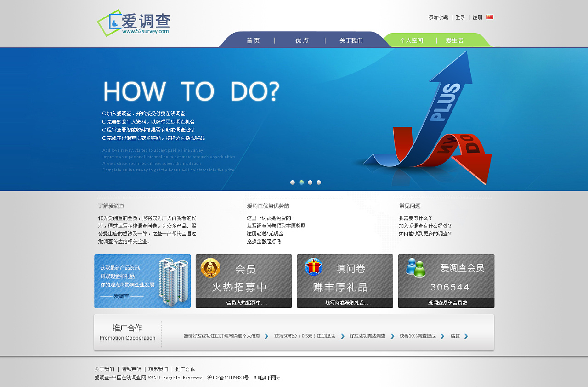Click the arrow after 邀请好友成功注册并填写详细个人信息
This screenshot has height=387, width=588.
coord(266,336)
